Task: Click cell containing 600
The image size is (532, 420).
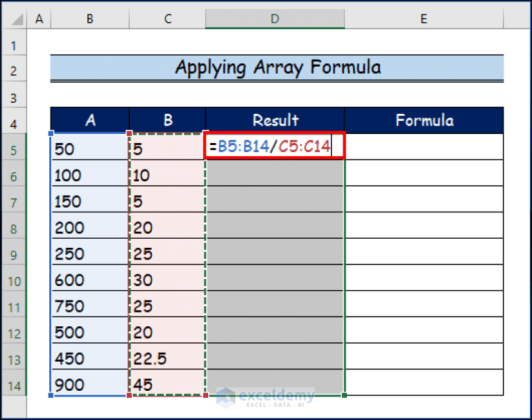Action: tap(90, 278)
